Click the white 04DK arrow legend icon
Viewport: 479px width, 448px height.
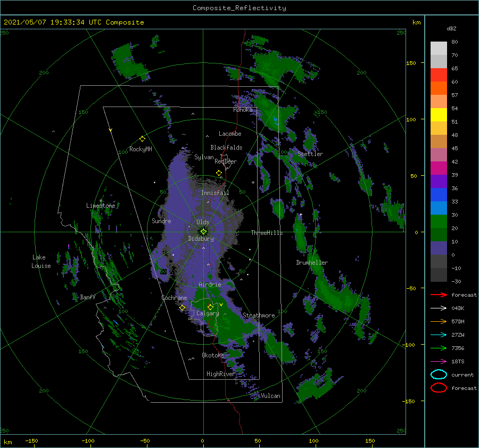(439, 308)
